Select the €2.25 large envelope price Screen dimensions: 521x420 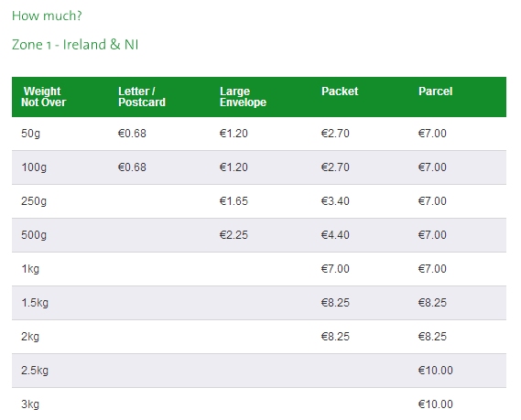pos(233,235)
